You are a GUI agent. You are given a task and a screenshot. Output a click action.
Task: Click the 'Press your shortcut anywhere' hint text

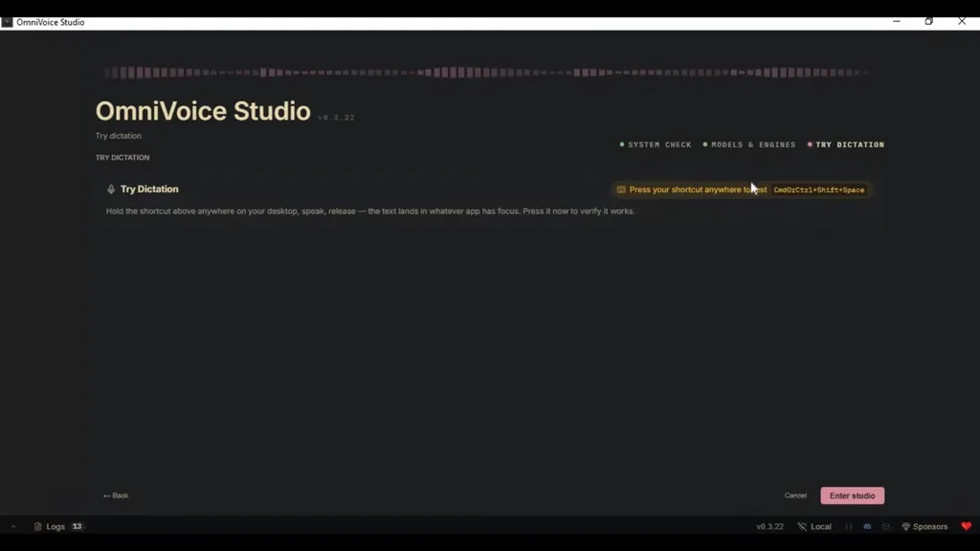point(698,189)
